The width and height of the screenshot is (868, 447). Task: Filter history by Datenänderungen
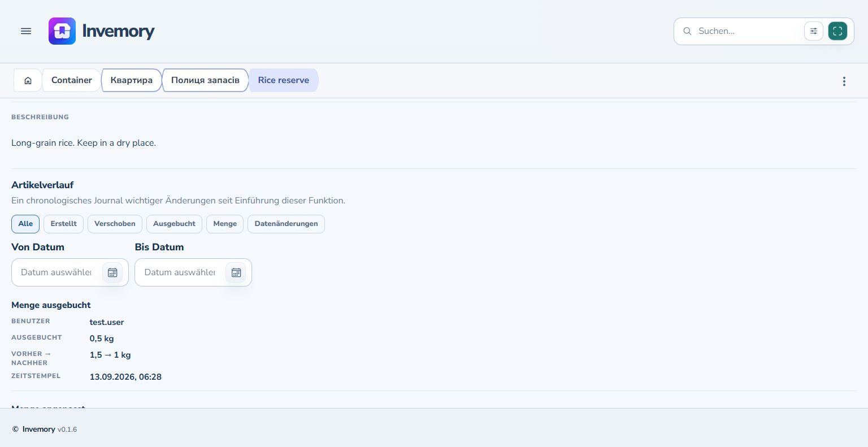286,224
